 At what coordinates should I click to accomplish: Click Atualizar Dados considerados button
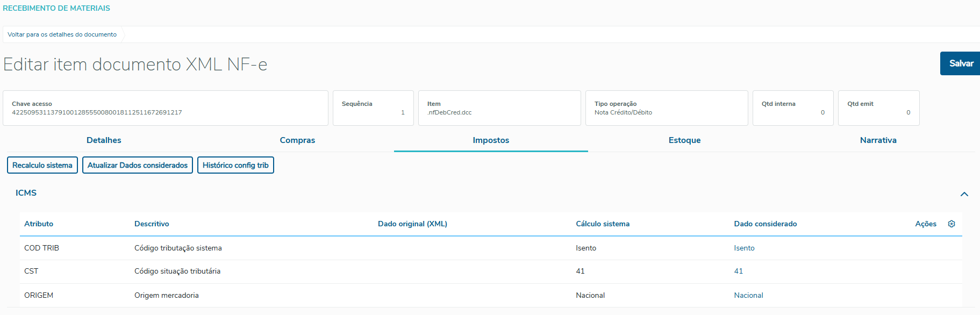coord(138,165)
